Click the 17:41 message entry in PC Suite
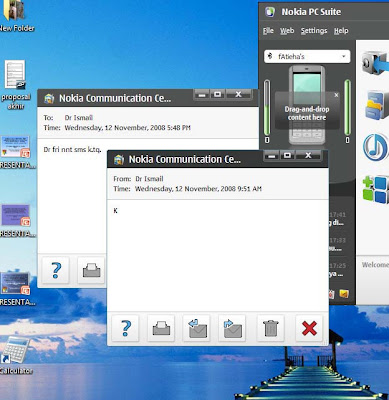 (x=337, y=218)
